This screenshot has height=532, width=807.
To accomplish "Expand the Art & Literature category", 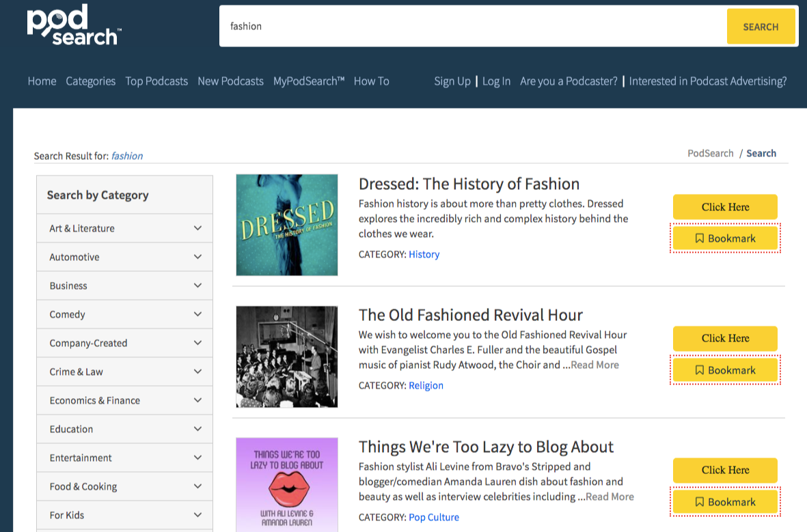I will (x=124, y=229).
